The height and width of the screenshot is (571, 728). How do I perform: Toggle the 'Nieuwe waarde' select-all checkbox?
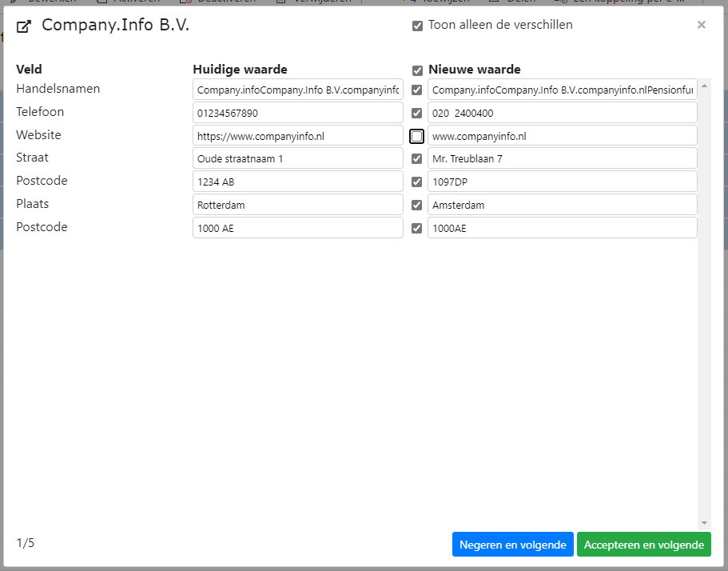point(417,70)
